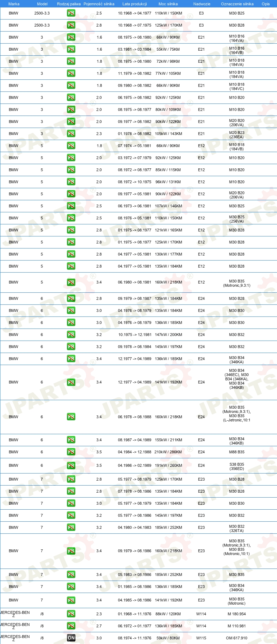This screenshot has width=277, height=644.
Task: Click the PB fuel icon in the 77kW / 105KM row
Action: [x=71, y=73]
